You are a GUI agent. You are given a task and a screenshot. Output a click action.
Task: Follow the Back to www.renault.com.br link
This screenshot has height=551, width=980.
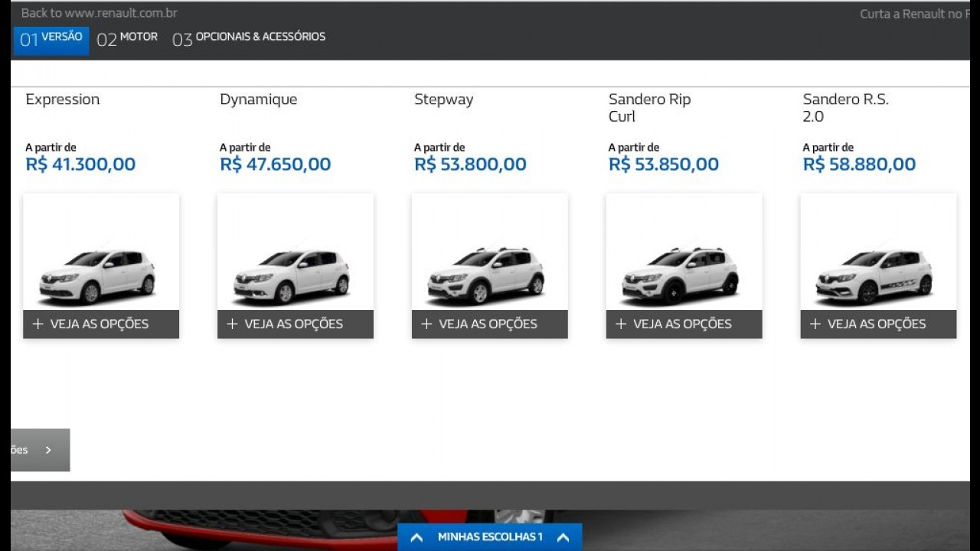[100, 13]
